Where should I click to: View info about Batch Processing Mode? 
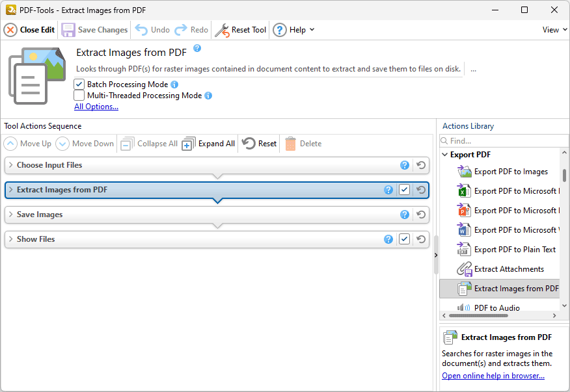[x=174, y=85]
